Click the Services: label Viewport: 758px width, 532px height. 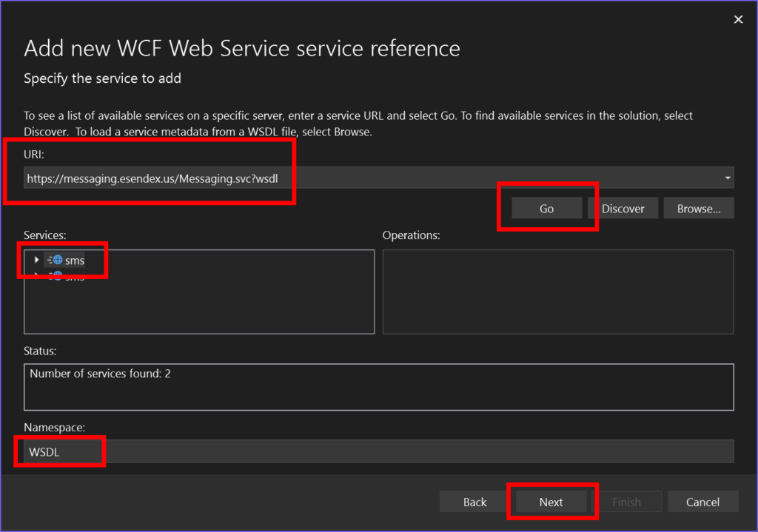click(45, 235)
